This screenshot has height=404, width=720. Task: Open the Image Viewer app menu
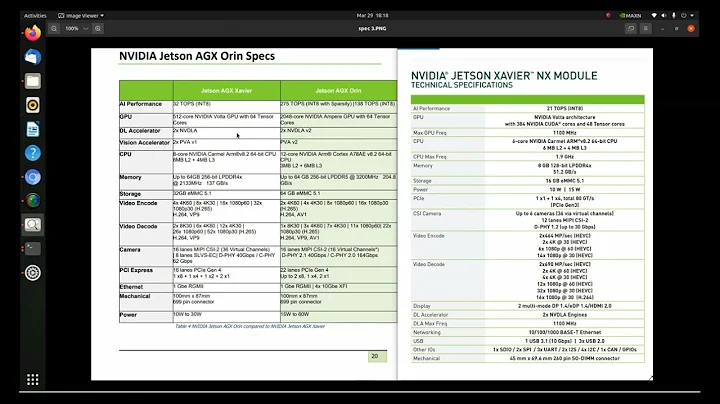(x=81, y=16)
